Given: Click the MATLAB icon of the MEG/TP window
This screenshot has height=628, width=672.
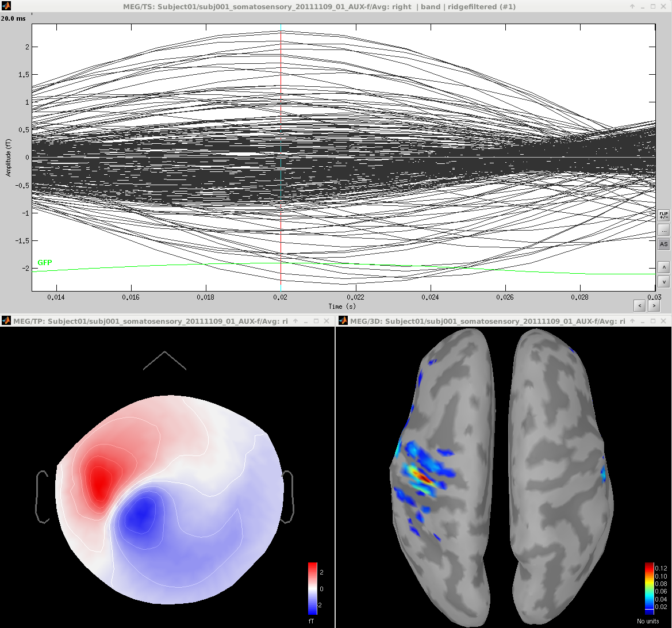Looking at the screenshot, I should [6, 321].
